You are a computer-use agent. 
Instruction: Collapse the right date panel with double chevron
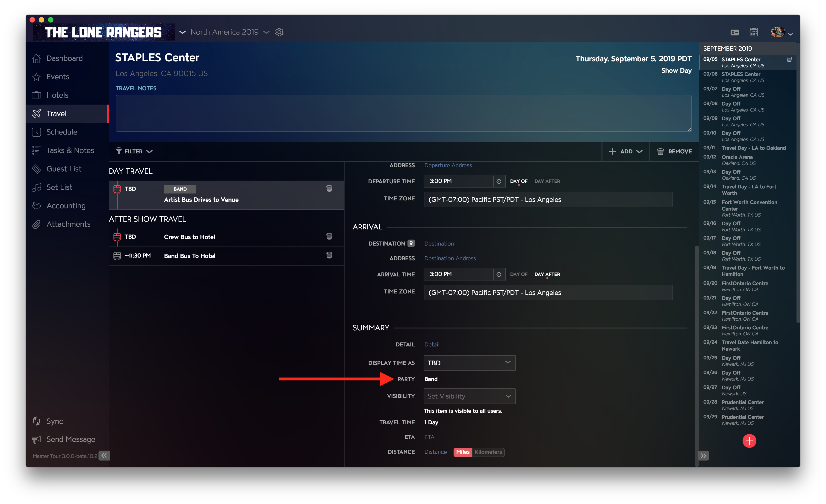coord(703,456)
